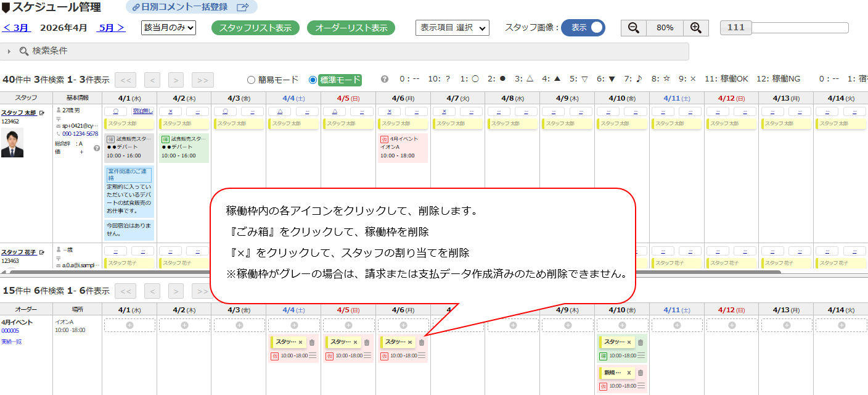The height and width of the screenshot is (395, 868).
Task: Select the 簡易モード radio button
Action: click(251, 80)
